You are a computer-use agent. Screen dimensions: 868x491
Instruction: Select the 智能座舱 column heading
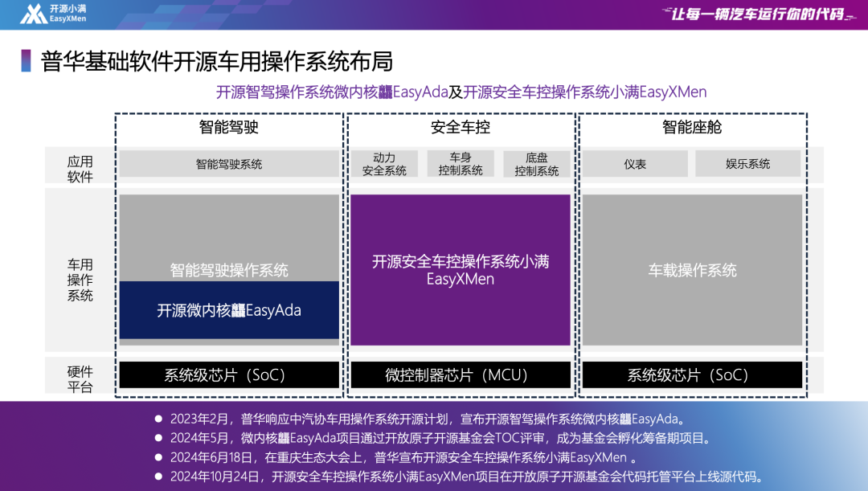pyautogui.click(x=692, y=127)
